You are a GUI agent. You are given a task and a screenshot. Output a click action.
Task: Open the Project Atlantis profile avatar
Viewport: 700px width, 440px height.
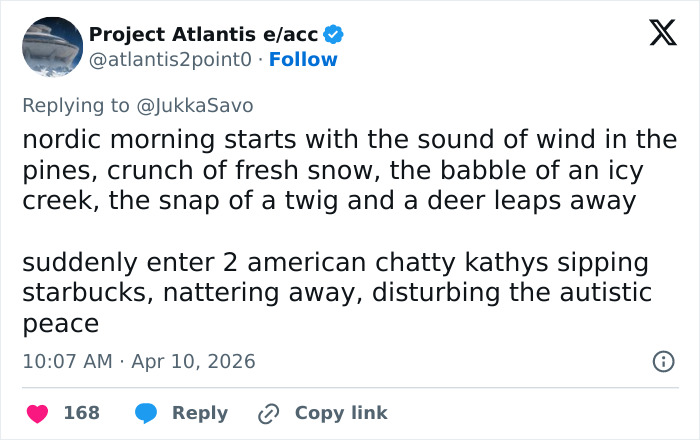click(x=52, y=47)
